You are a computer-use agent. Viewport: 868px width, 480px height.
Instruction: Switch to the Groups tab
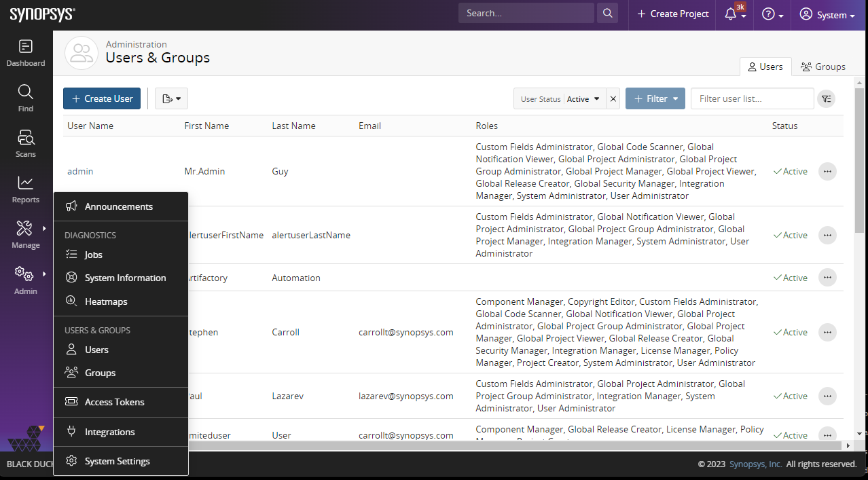(823, 67)
